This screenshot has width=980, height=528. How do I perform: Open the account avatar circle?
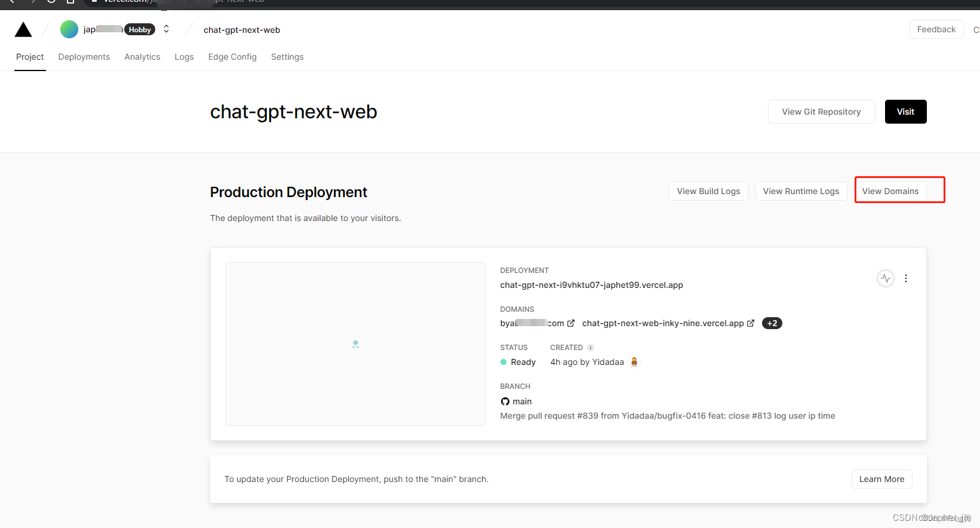[69, 29]
